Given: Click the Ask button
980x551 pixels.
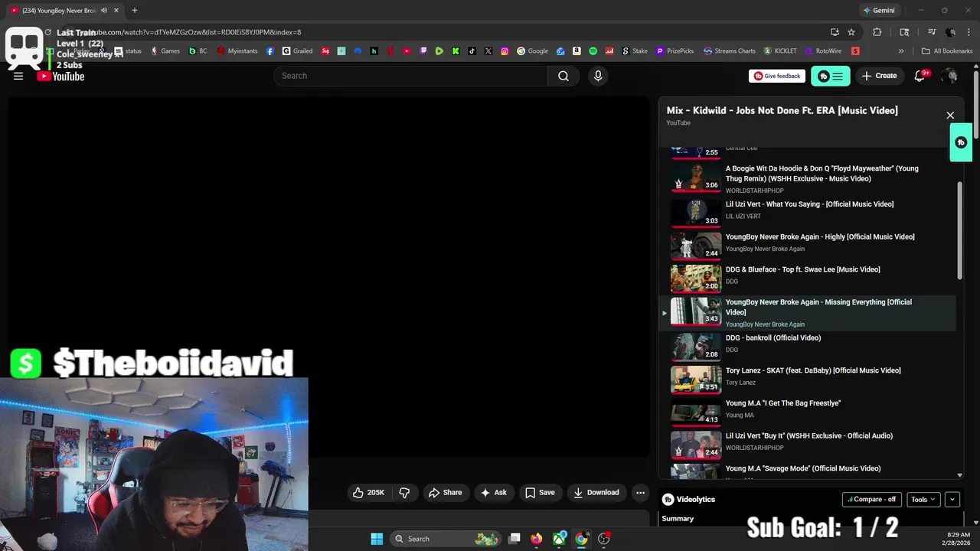Looking at the screenshot, I should 494,492.
